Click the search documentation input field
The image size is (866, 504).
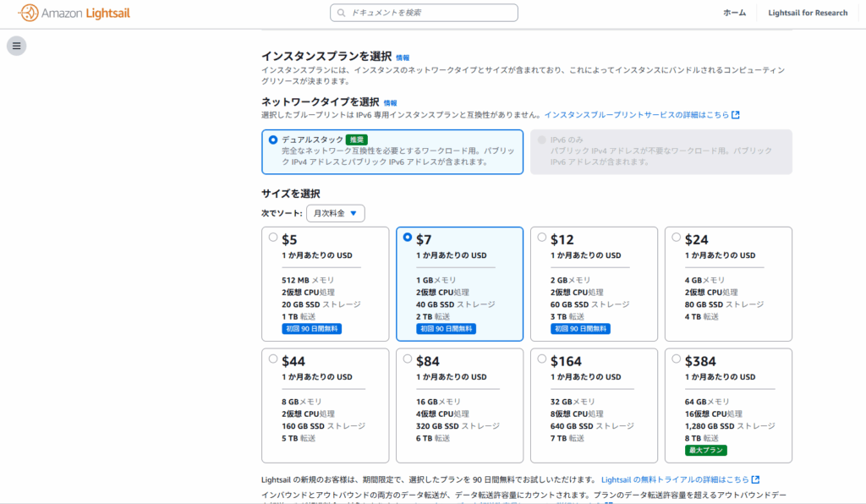[x=424, y=13]
